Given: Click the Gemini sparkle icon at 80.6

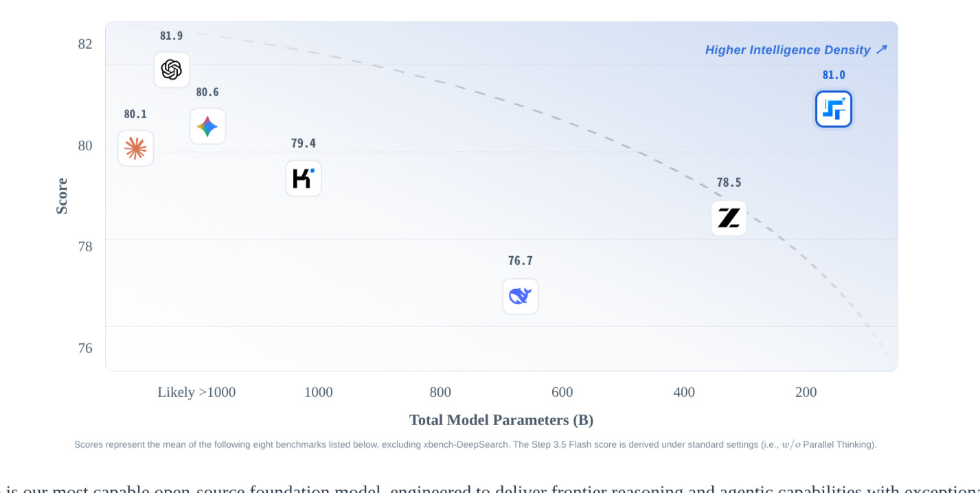Looking at the screenshot, I should (x=207, y=126).
